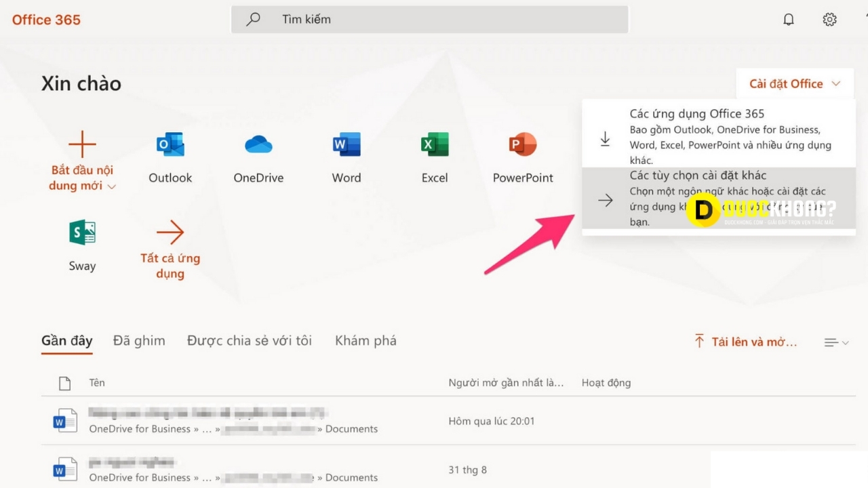868x488 pixels.
Task: Expand the Bắt đầu nội dung mới chevron
Action: pos(112,186)
